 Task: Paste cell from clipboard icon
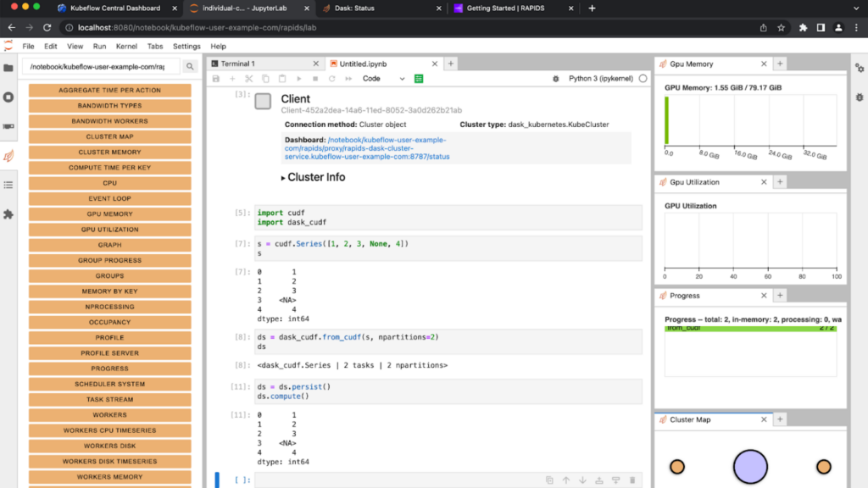282,79
